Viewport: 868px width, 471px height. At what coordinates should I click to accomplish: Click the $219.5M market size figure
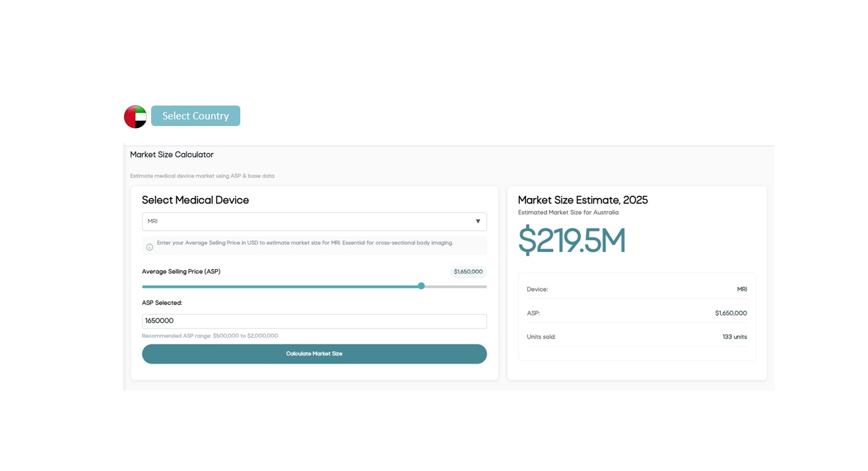click(x=573, y=241)
